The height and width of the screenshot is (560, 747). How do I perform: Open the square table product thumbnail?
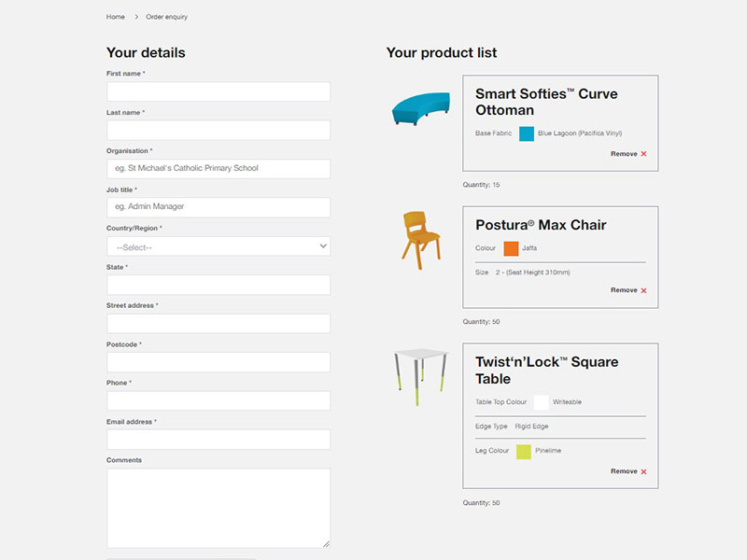pos(421,377)
